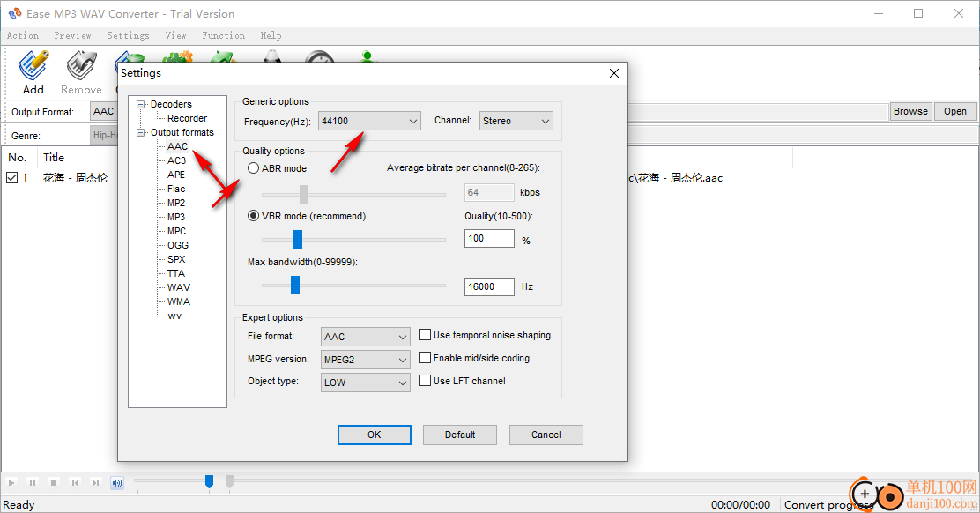The height and width of the screenshot is (513, 980).
Task: Check the Use LFT channel option
Action: tap(425, 381)
